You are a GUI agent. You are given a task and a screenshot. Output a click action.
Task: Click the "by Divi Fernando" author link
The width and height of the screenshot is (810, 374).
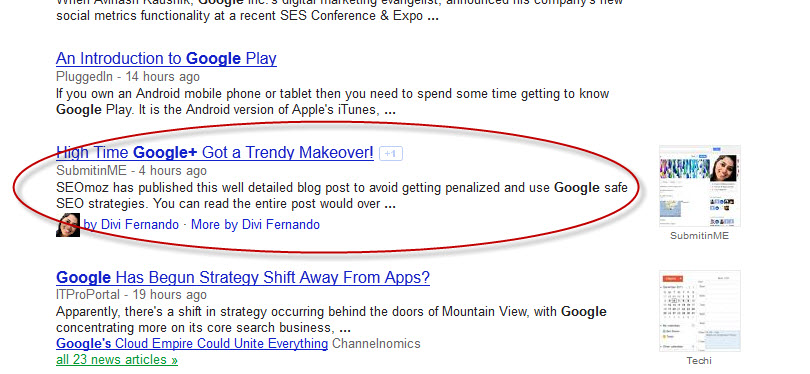(x=131, y=225)
